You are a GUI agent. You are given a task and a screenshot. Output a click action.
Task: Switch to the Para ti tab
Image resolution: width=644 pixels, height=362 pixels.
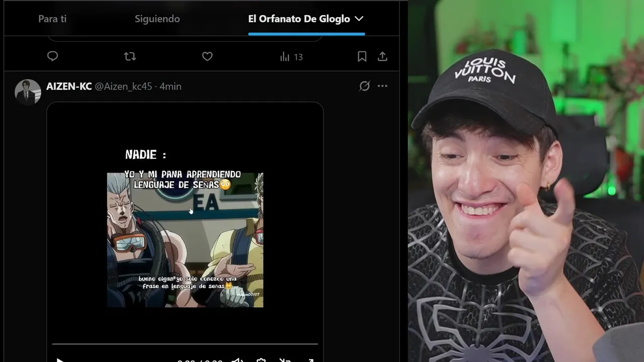pos(52,19)
